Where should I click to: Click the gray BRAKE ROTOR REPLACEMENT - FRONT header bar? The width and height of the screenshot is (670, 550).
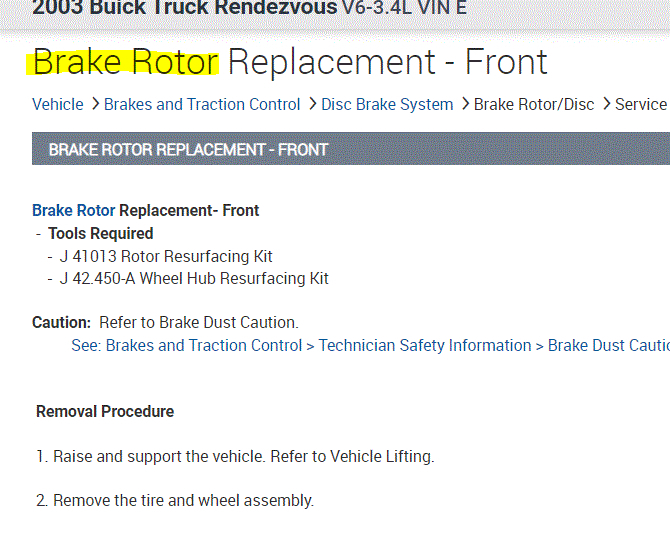coord(350,149)
